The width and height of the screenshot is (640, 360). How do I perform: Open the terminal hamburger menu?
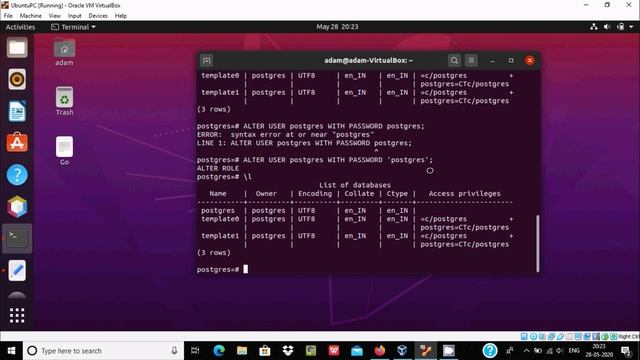coord(471,60)
